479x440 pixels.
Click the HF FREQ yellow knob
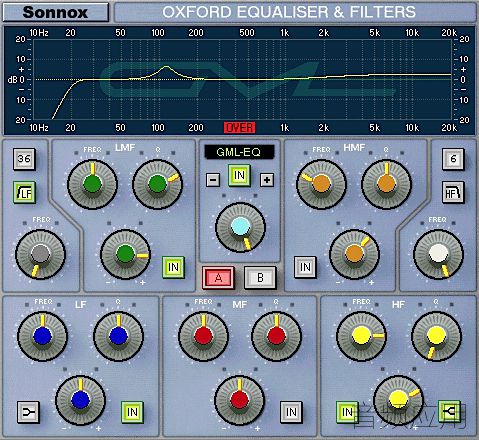tap(361, 336)
